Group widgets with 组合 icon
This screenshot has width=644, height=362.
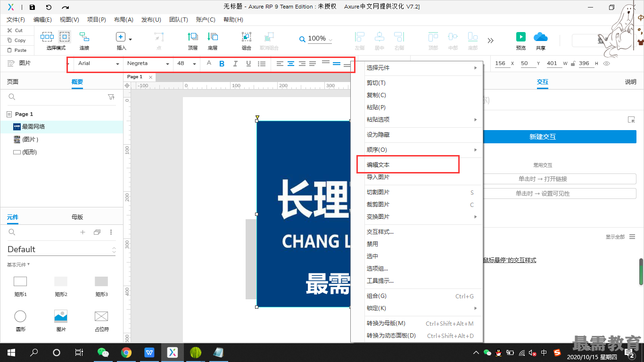[x=247, y=37]
